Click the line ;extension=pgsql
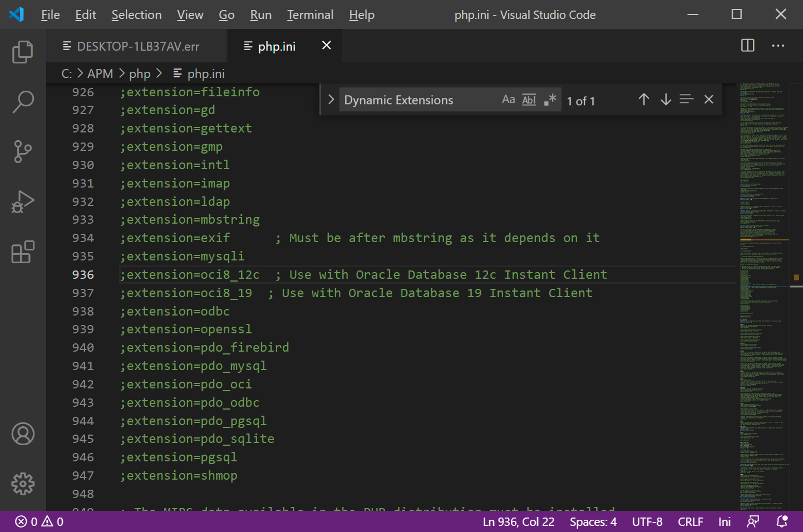 [x=179, y=457]
